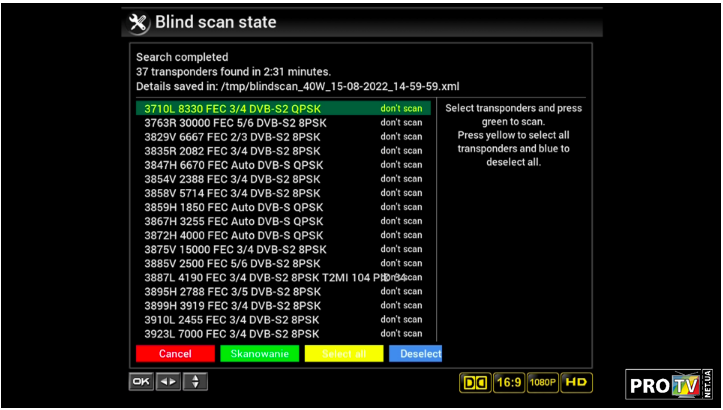
Task: Click the OK key icon
Action: pyautogui.click(x=141, y=381)
